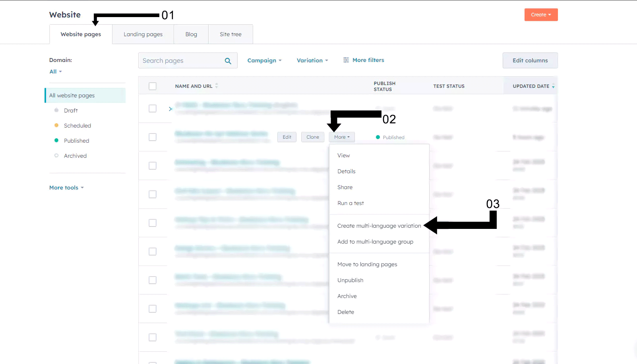The height and width of the screenshot is (364, 637).
Task: Filter pages by Scheduled status
Action: 77,126
